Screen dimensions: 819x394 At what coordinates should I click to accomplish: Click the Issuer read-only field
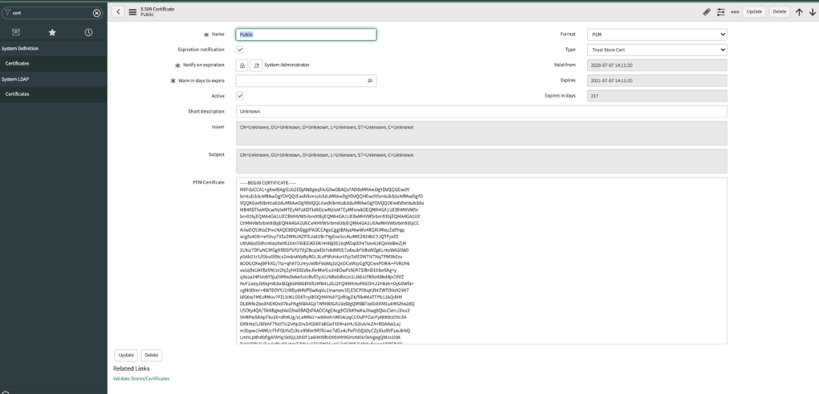[482, 133]
